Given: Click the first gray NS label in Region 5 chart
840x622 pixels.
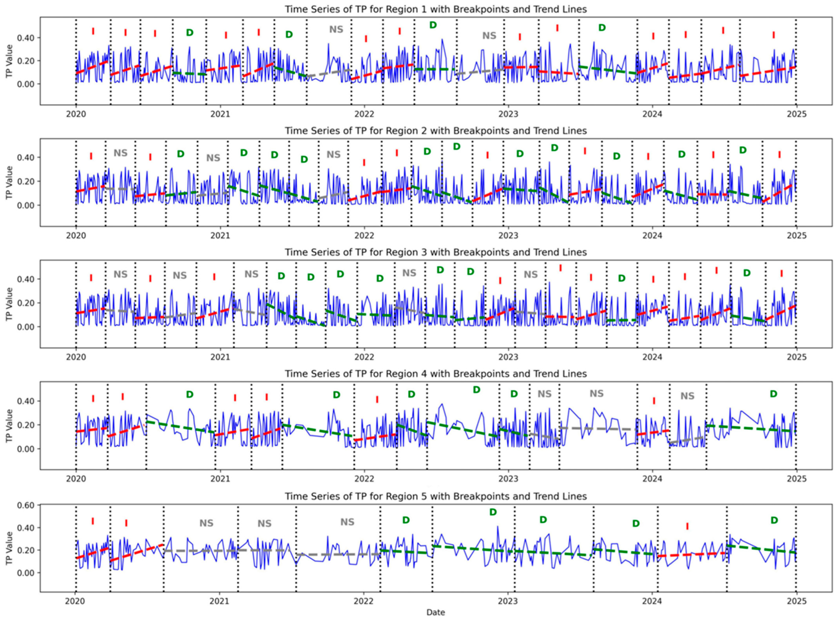Looking at the screenshot, I should click(206, 523).
